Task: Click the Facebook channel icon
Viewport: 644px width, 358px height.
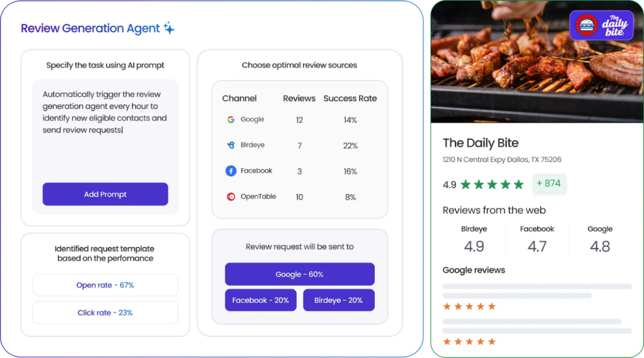Action: pyautogui.click(x=231, y=171)
